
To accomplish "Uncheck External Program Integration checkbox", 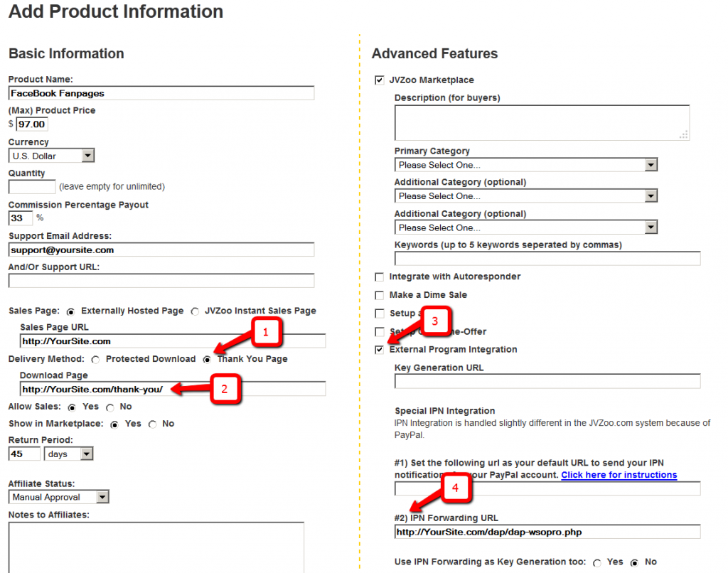I will (x=379, y=350).
